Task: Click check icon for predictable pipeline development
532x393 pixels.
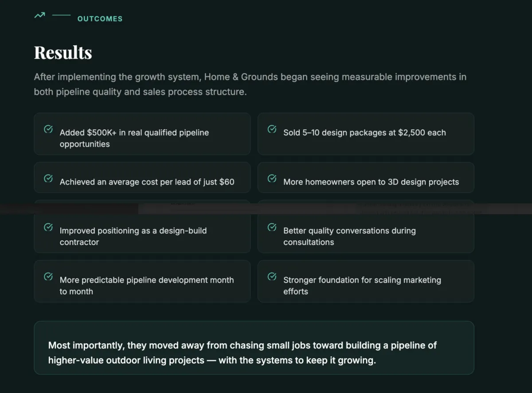Action: coord(48,276)
